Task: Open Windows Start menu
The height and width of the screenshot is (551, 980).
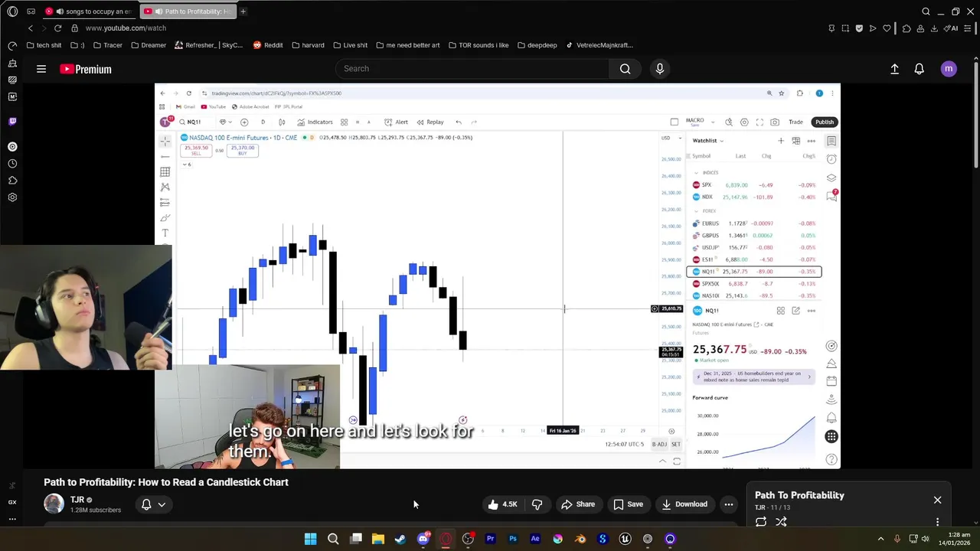Action: click(310, 539)
